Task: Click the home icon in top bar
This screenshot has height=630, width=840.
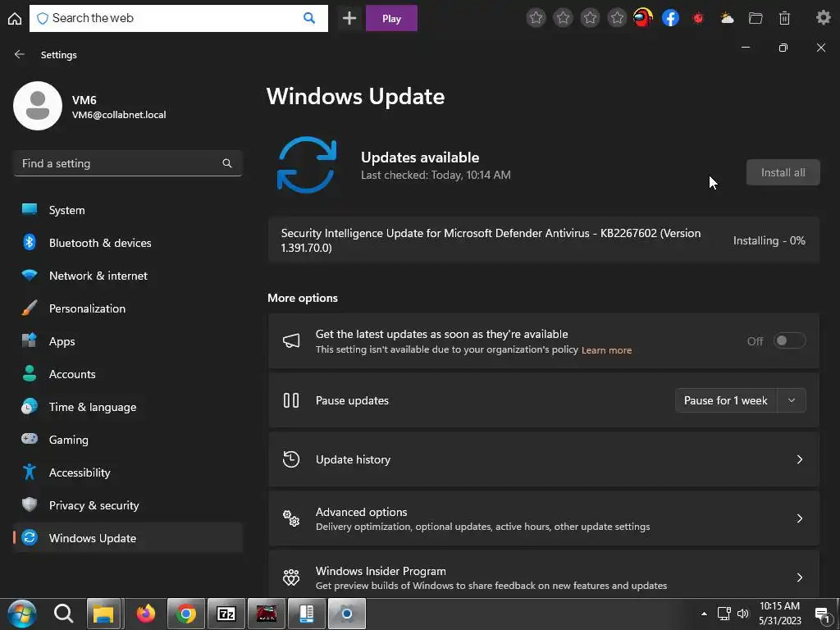Action: point(15,18)
